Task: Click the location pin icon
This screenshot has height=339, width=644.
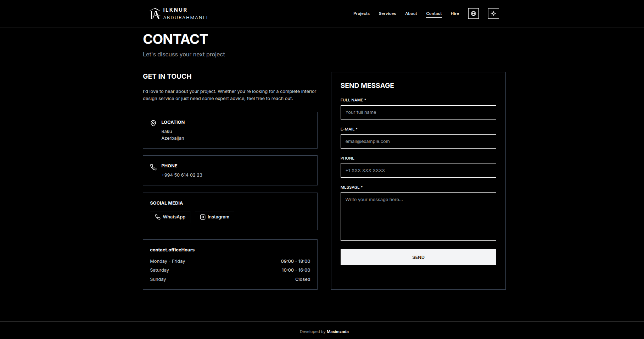Action: point(153,123)
